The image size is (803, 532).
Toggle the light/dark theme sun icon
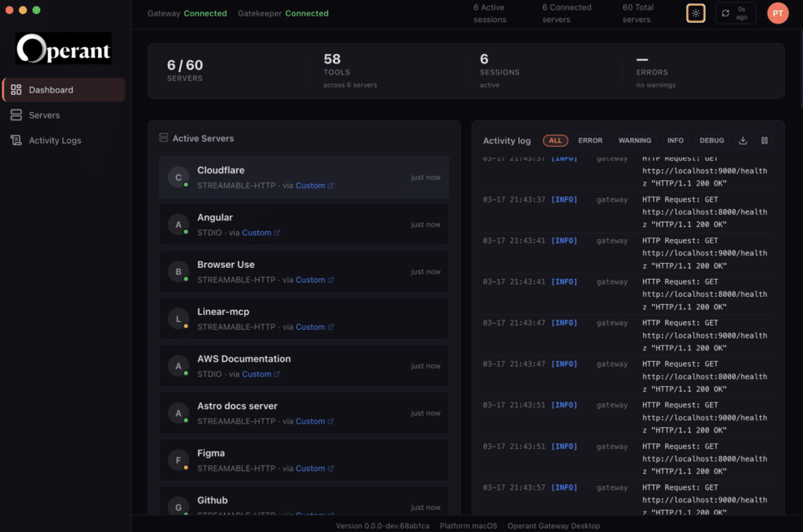(696, 13)
